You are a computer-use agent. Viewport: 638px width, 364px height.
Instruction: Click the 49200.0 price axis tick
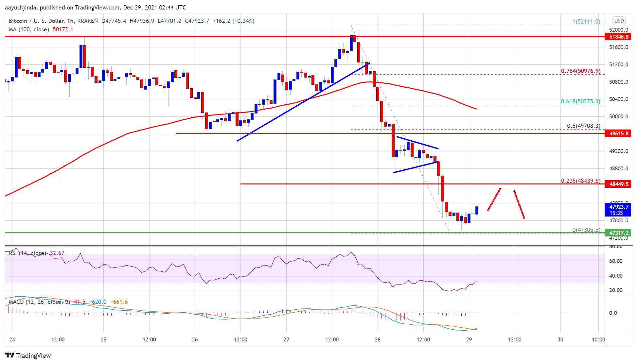(618, 151)
